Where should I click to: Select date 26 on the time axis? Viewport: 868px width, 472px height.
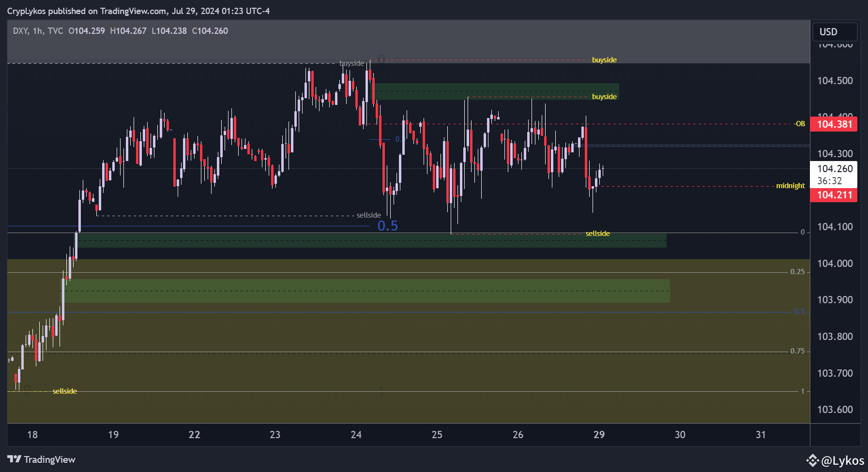coord(518,435)
